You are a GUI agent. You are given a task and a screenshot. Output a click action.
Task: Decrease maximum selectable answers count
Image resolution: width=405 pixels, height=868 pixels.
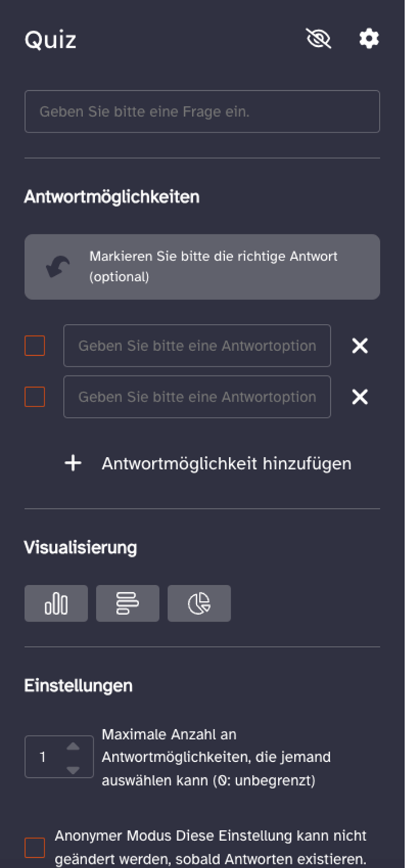point(73,770)
